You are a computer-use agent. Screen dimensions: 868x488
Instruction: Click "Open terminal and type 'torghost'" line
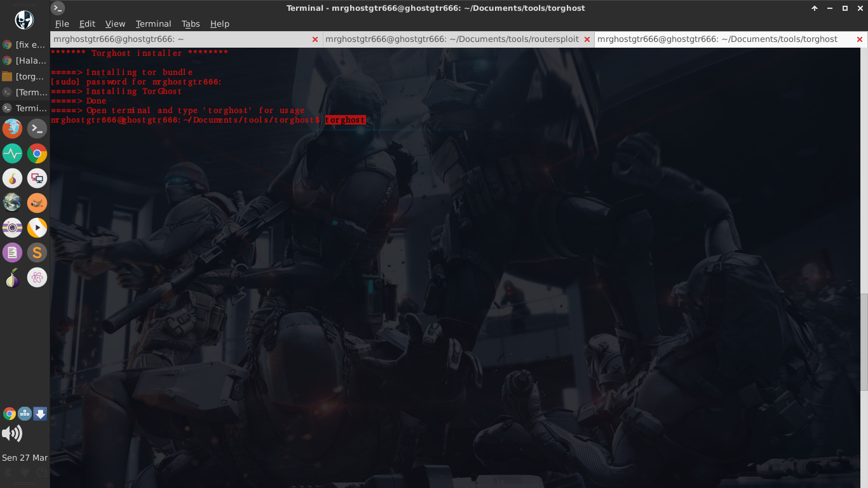178,111
